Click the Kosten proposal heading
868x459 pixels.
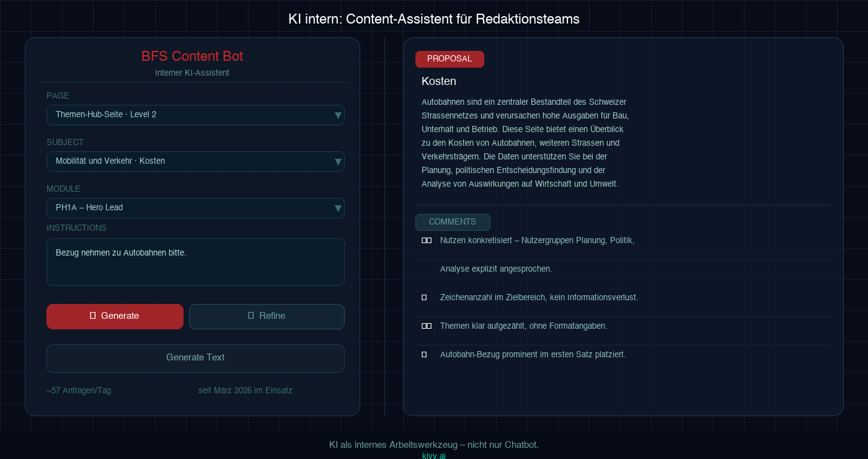point(439,81)
